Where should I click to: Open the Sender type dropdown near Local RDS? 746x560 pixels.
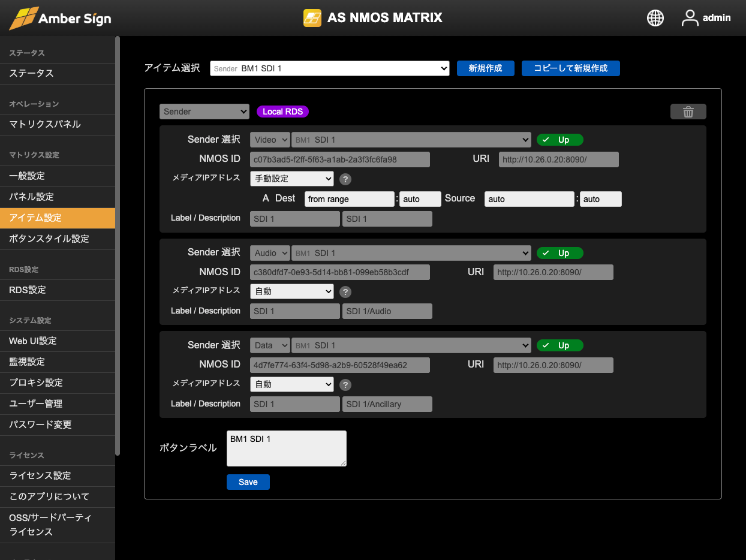click(x=204, y=112)
